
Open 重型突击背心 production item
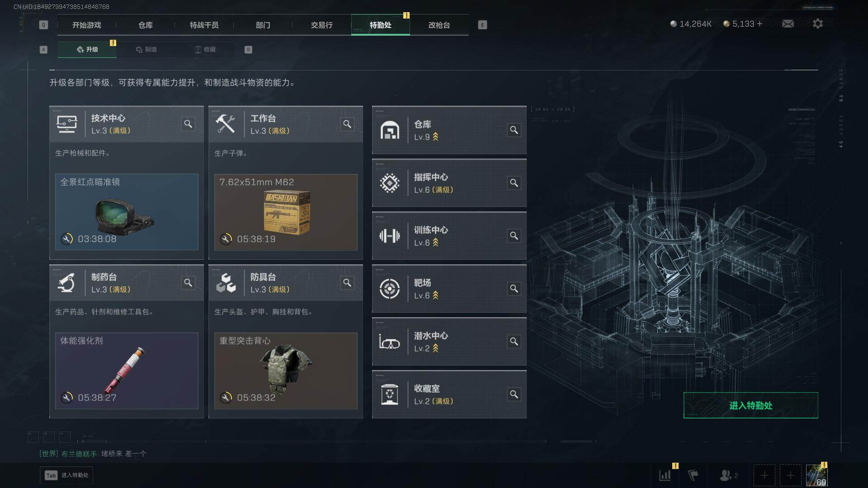tap(286, 371)
